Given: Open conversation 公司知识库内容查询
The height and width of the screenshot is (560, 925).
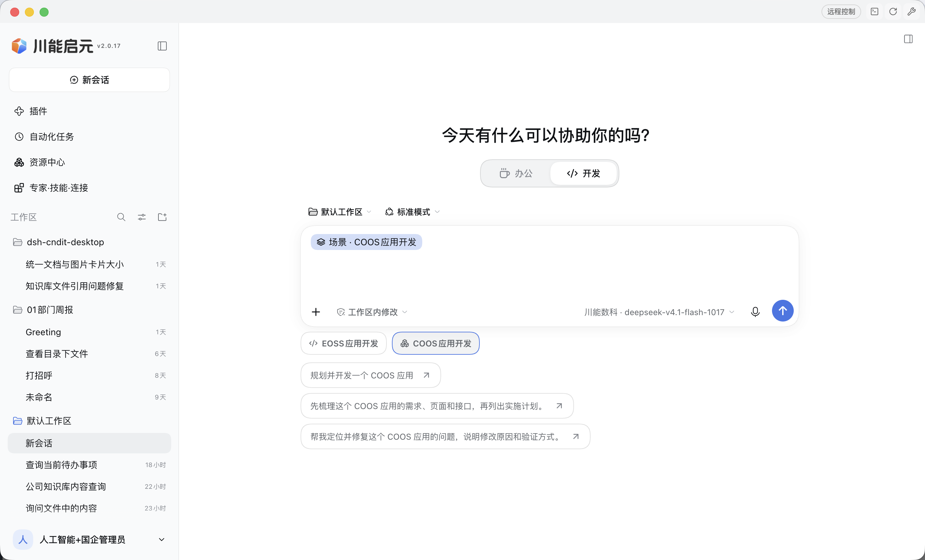Looking at the screenshot, I should (89, 487).
